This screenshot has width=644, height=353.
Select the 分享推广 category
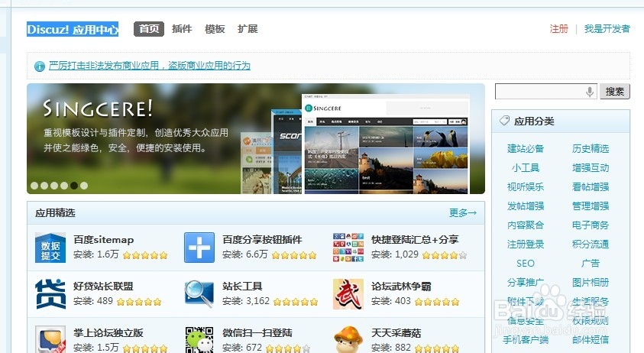[x=526, y=282]
